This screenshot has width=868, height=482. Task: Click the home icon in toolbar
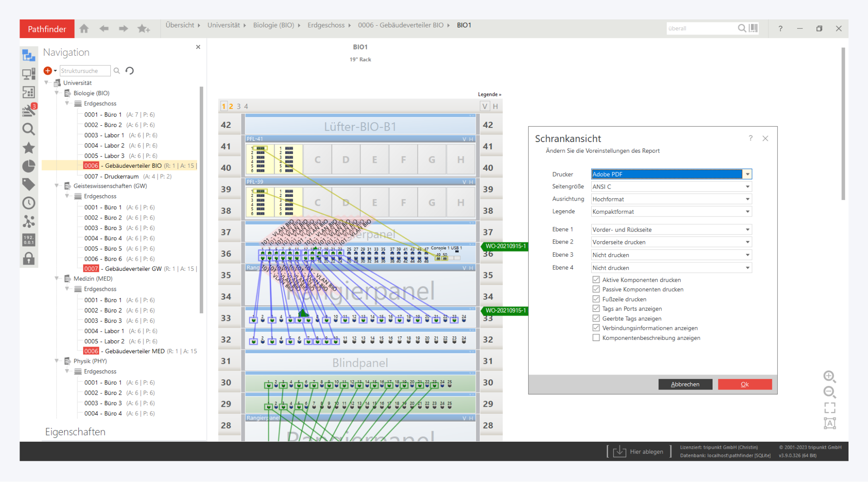coord(84,29)
